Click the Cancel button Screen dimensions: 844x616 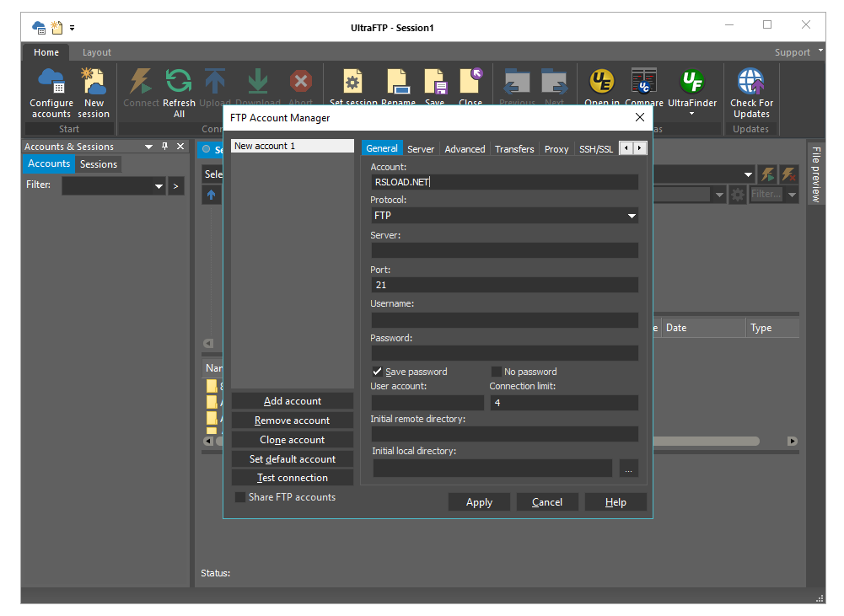point(547,502)
